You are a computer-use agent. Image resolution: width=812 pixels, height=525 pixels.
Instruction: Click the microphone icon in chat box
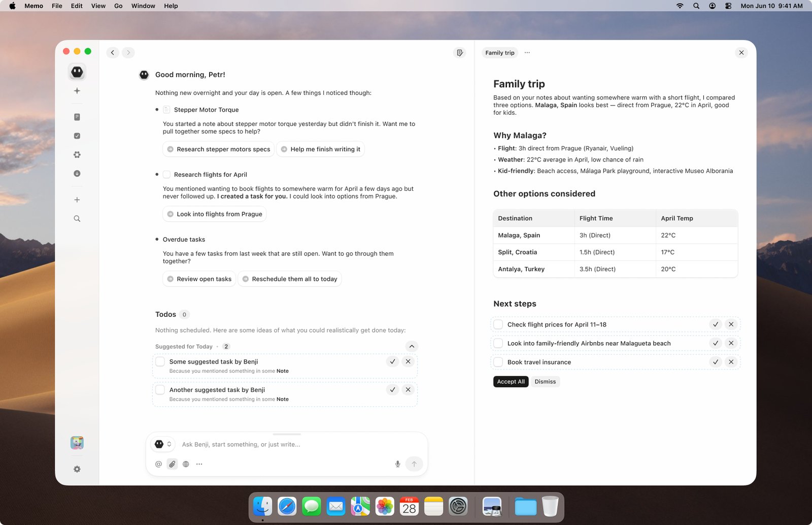click(398, 464)
